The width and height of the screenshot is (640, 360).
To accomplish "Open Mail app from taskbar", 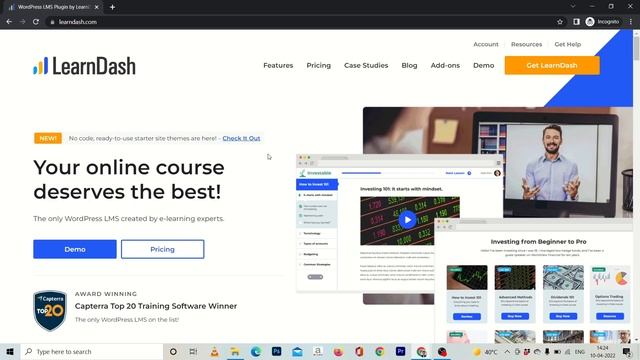I will 297,351.
